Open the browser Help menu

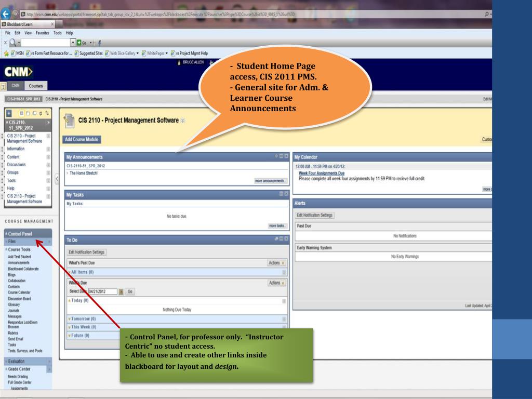(x=69, y=33)
